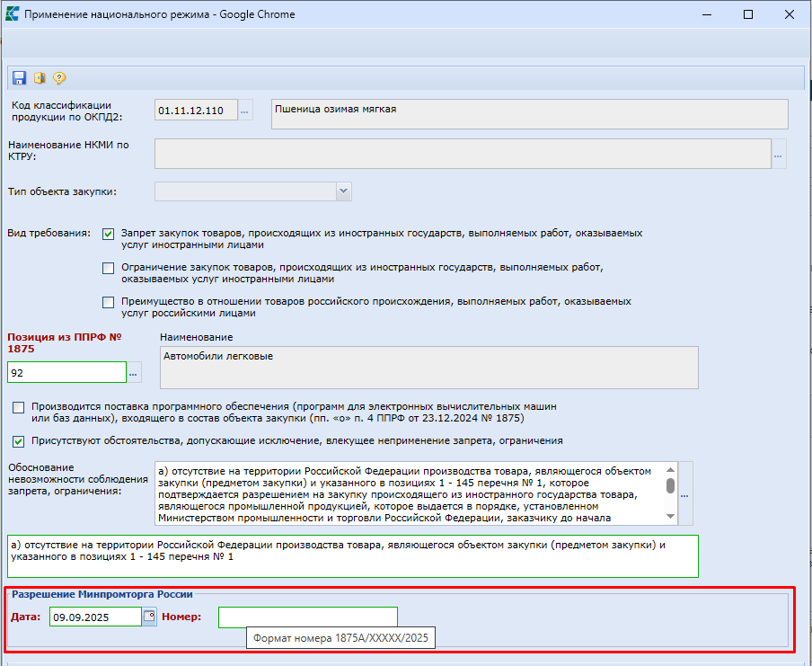Click the save floppy disk icon
This screenshot has height=666, width=812.
point(19,77)
